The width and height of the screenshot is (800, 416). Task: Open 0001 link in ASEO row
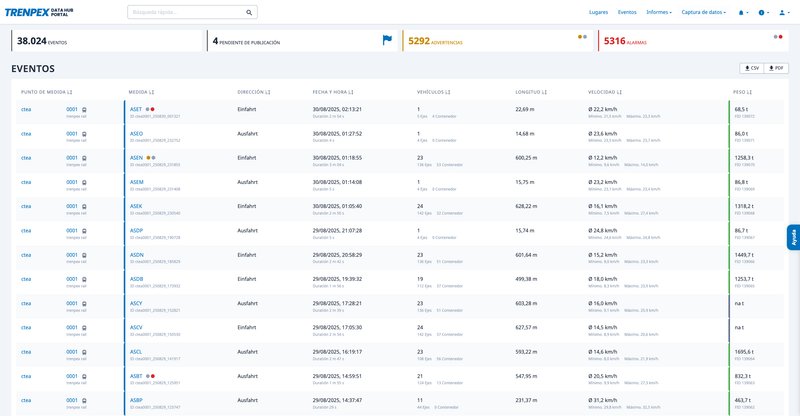click(x=72, y=134)
